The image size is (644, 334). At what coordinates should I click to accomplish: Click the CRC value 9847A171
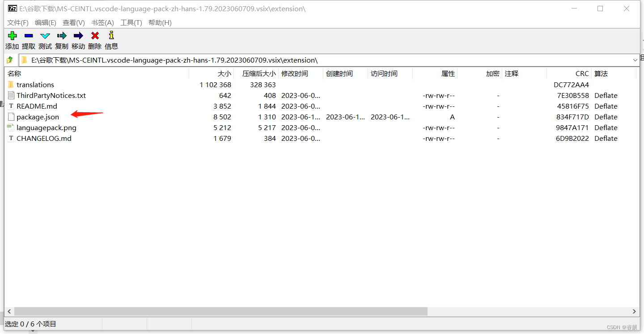pos(572,127)
